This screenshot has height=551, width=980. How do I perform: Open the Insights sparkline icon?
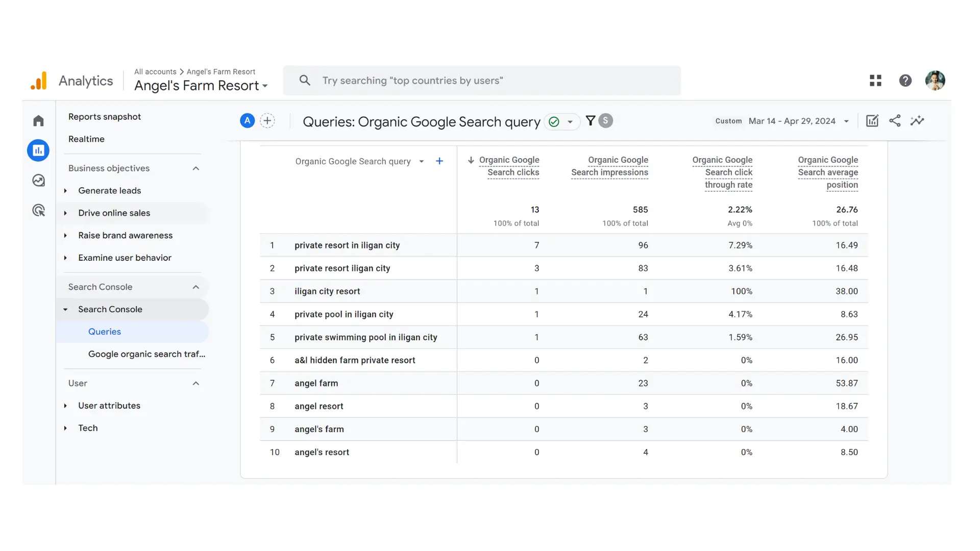click(917, 121)
